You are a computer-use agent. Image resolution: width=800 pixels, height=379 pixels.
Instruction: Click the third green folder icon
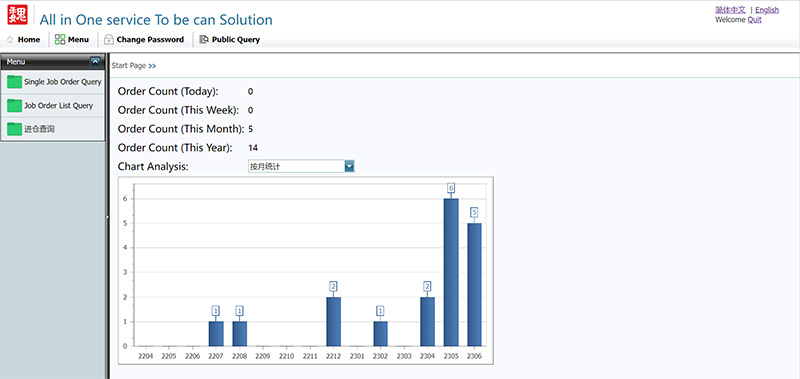click(x=15, y=129)
